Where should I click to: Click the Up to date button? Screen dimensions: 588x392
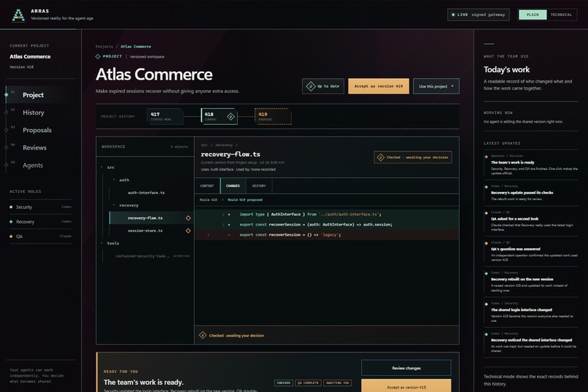click(x=323, y=86)
